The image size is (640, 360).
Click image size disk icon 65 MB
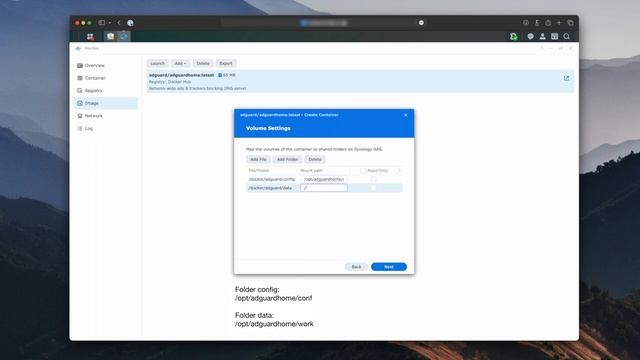[220, 75]
